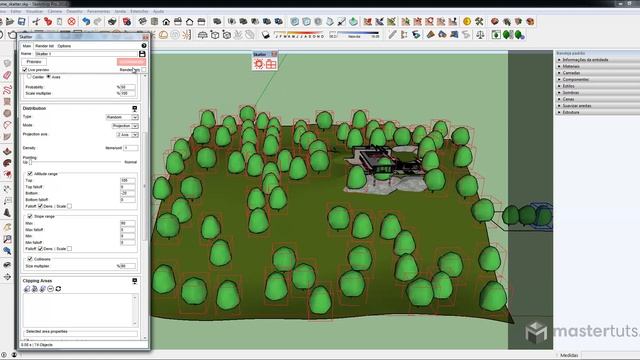
Task: Click the Pointing slider handle
Action: coord(30,162)
